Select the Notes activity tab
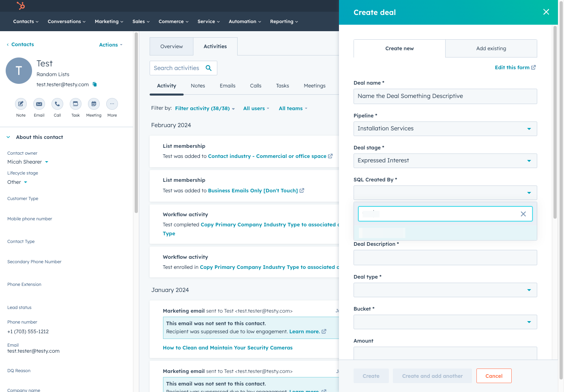 [198, 86]
